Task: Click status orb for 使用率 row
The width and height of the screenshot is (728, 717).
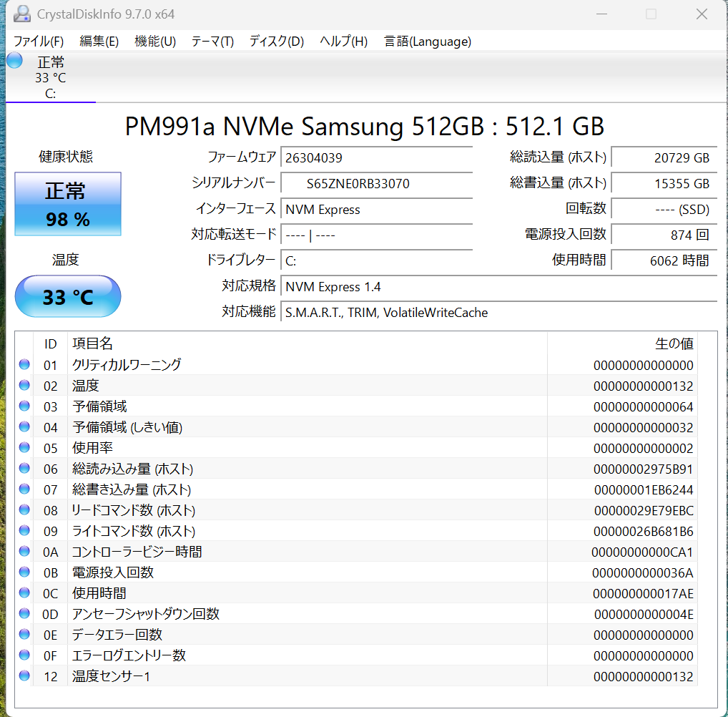Action: [24, 447]
